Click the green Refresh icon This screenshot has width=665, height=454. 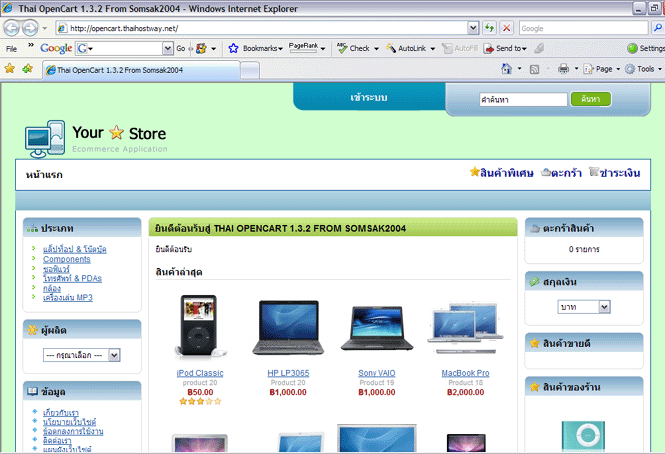(x=489, y=28)
